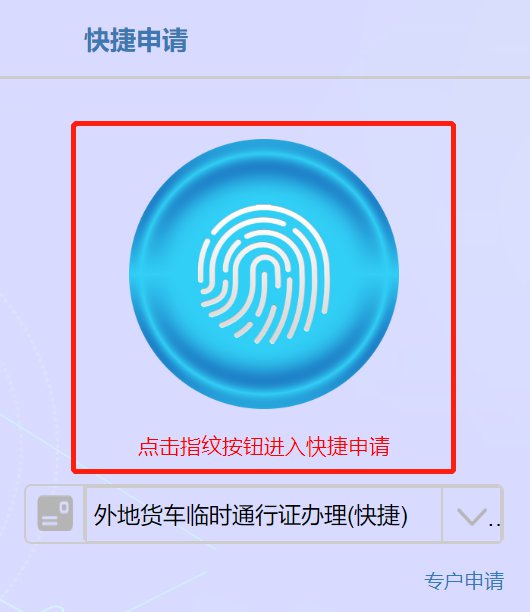530x612 pixels.
Task: Click the outer ring of the blue circle
Action: (x=264, y=144)
